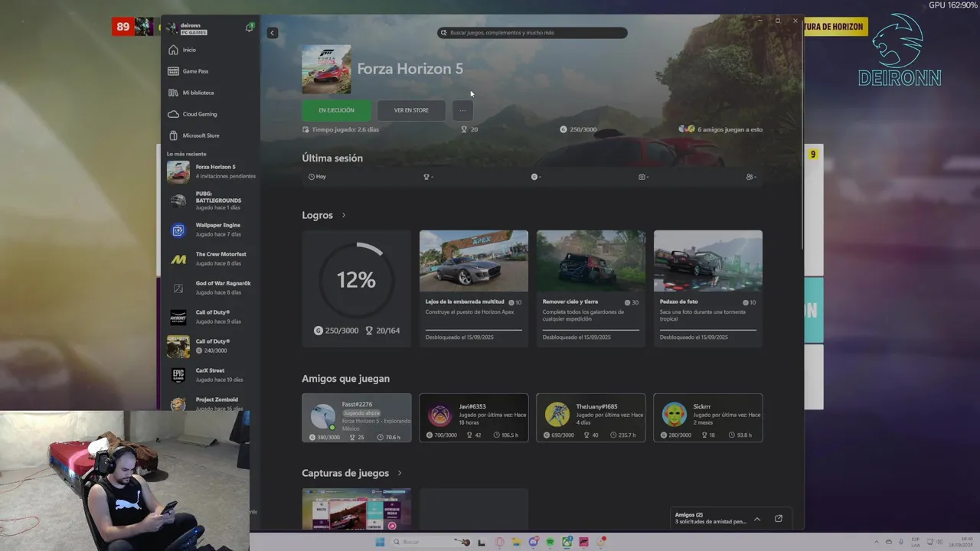Viewport: 980px width, 551px height.
Task: Open TheJuany#1685 friend card
Action: click(590, 418)
